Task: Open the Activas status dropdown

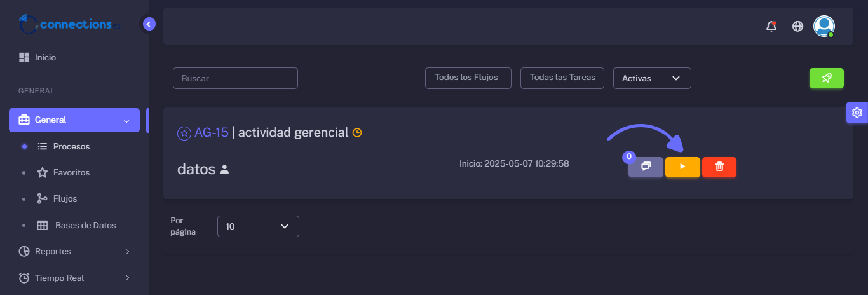Action: point(652,78)
